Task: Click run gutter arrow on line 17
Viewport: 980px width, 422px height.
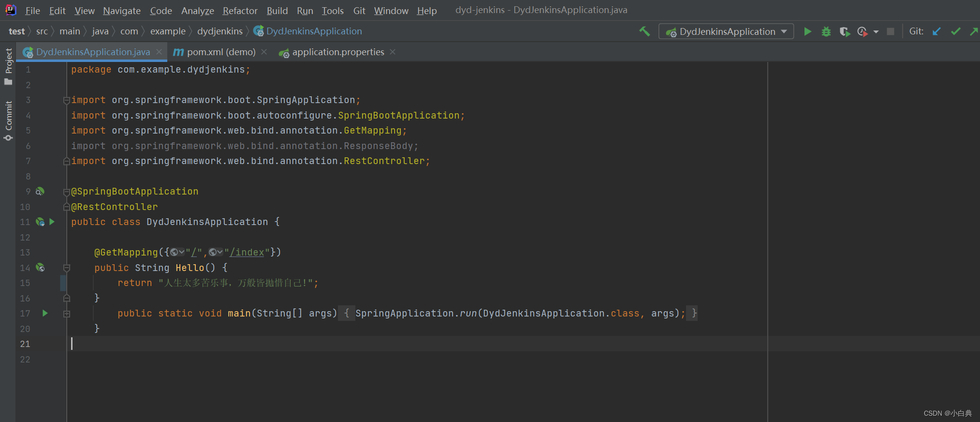Action: tap(45, 313)
